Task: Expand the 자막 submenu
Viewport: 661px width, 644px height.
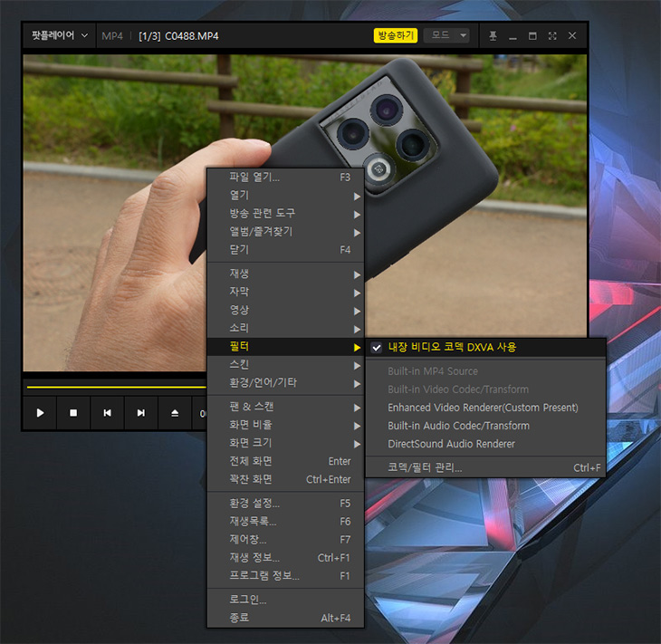Action: pyautogui.click(x=285, y=293)
